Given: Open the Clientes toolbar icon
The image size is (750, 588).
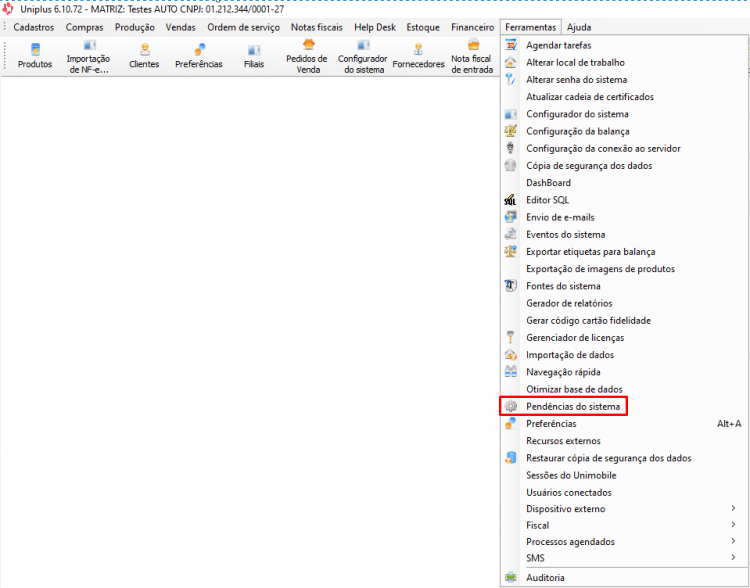Looking at the screenshot, I should pos(144,56).
